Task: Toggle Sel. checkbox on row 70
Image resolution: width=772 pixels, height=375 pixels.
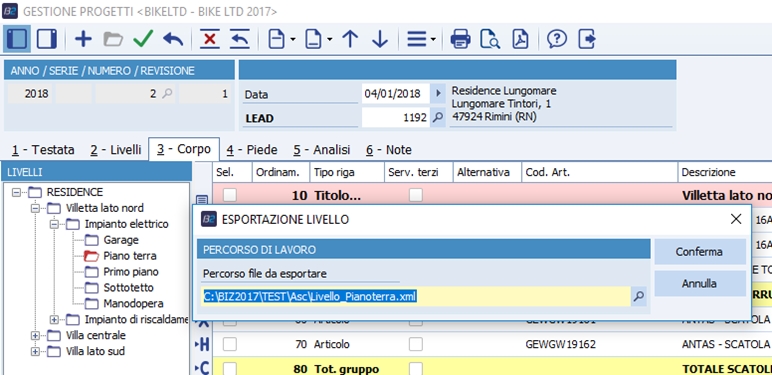Action: (230, 344)
